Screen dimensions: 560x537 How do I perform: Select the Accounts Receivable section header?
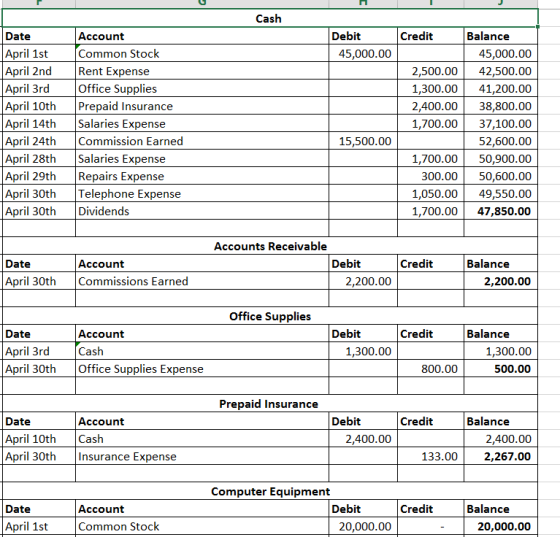pos(270,246)
